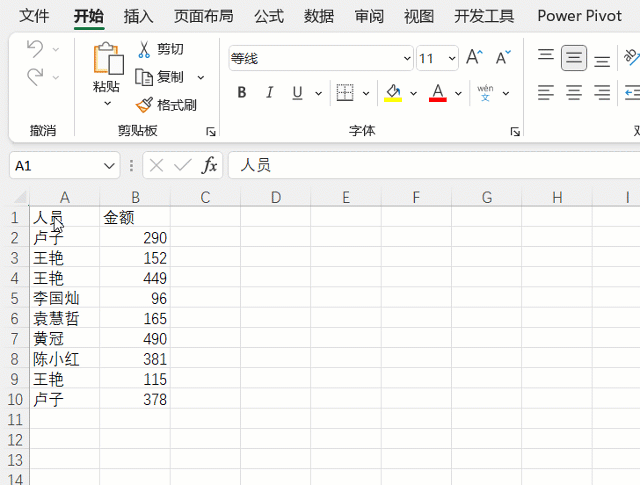Select cell B7 containing 490
Viewport: 640px width, 485px height.
tap(135, 339)
